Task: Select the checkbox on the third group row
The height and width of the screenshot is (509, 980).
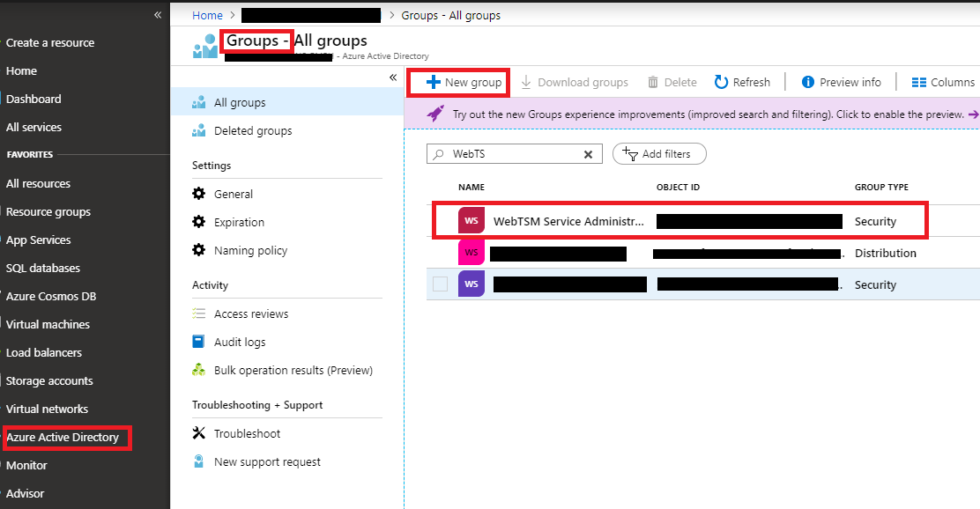Action: (441, 284)
